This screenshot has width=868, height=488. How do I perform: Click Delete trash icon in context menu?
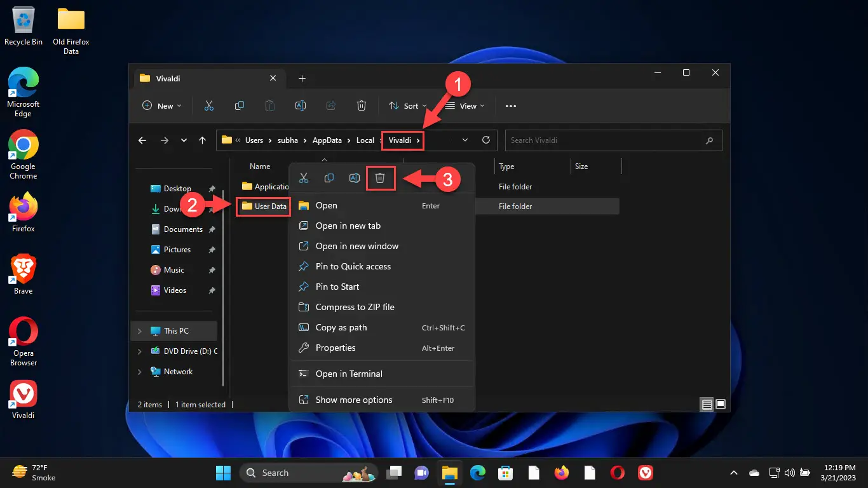coord(380,179)
